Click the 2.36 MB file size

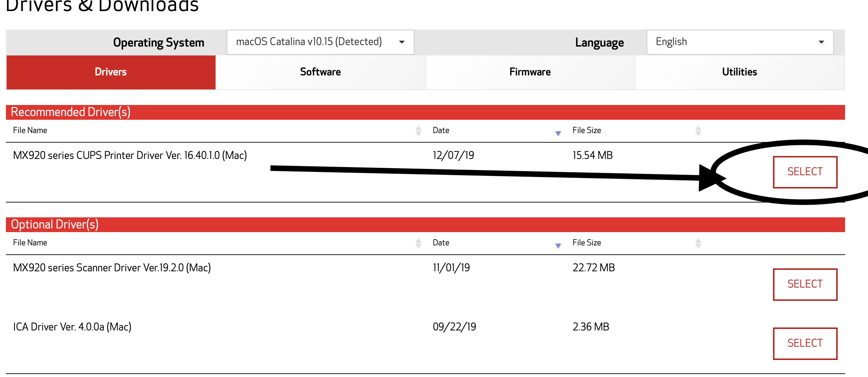(x=591, y=327)
